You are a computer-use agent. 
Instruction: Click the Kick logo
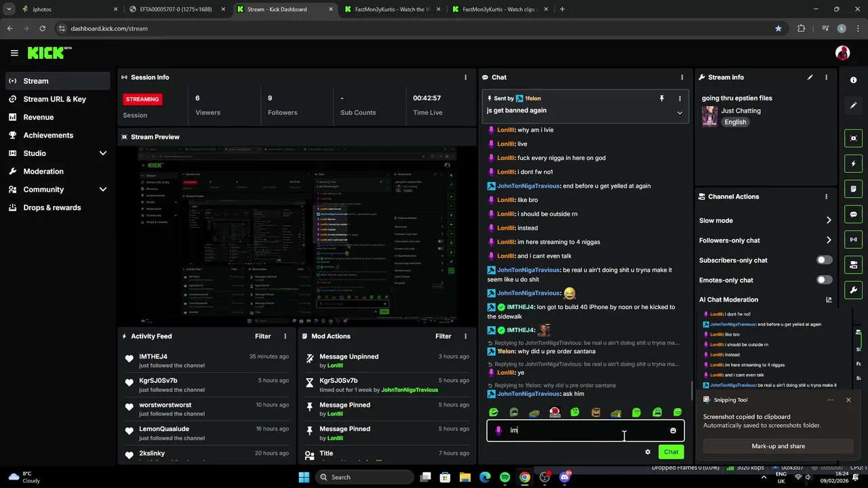click(x=49, y=53)
